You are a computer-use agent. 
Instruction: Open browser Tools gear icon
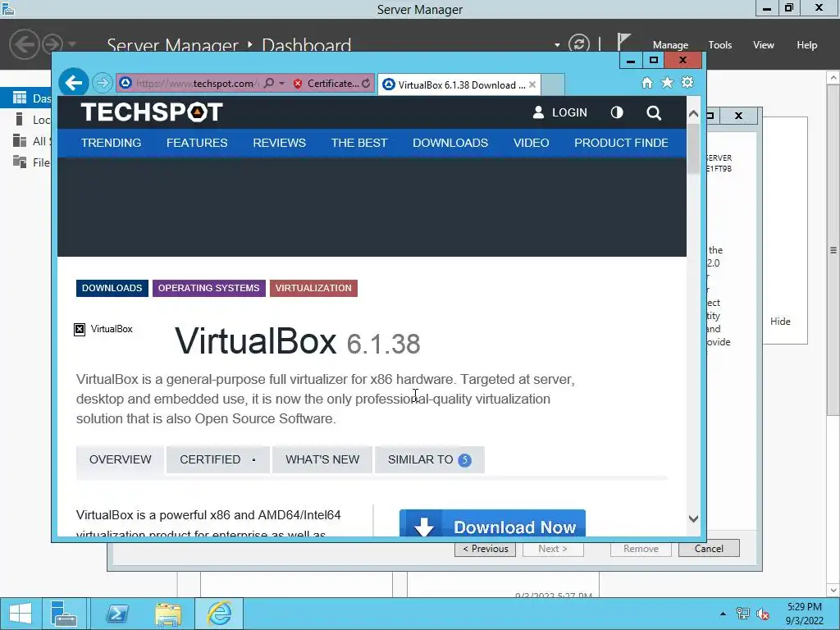687,82
